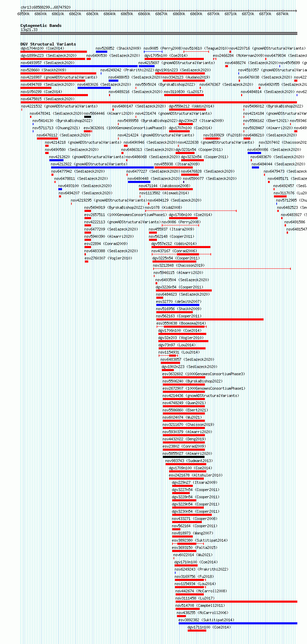
Task: Select nsv6249242 (Prakrithi2022) label
Action: pos(127,70)
